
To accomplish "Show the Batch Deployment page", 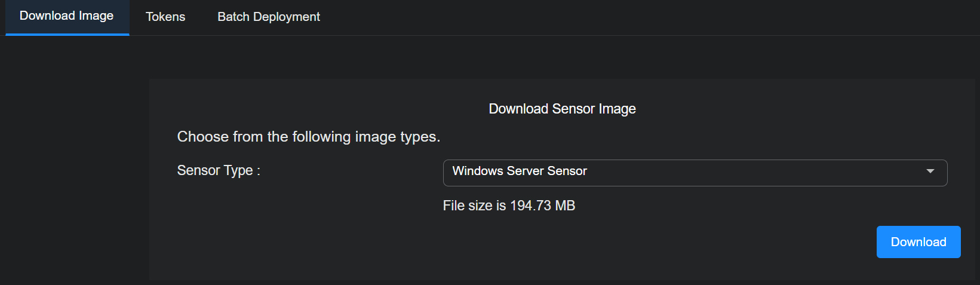I will [269, 17].
